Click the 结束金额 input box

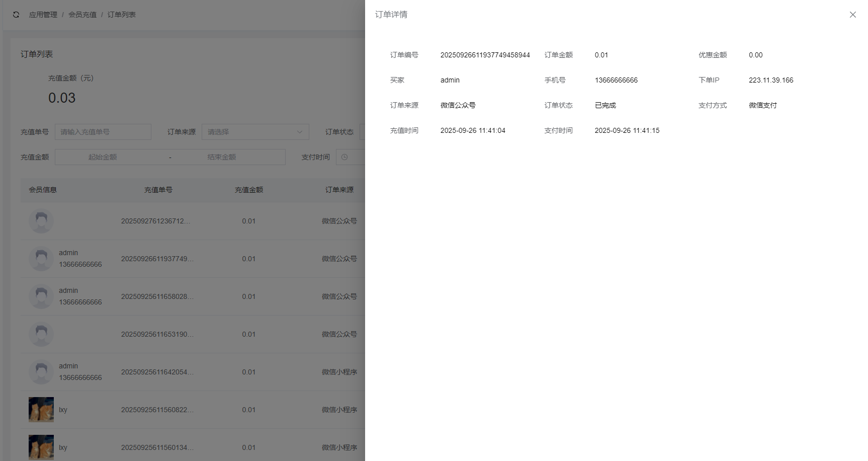[x=221, y=157]
